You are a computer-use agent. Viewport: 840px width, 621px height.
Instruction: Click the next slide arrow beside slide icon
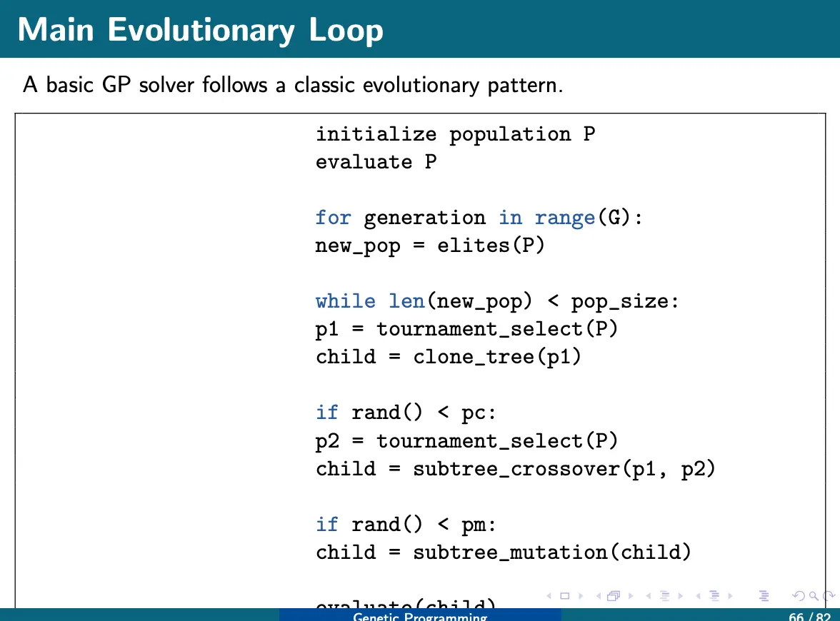click(580, 596)
